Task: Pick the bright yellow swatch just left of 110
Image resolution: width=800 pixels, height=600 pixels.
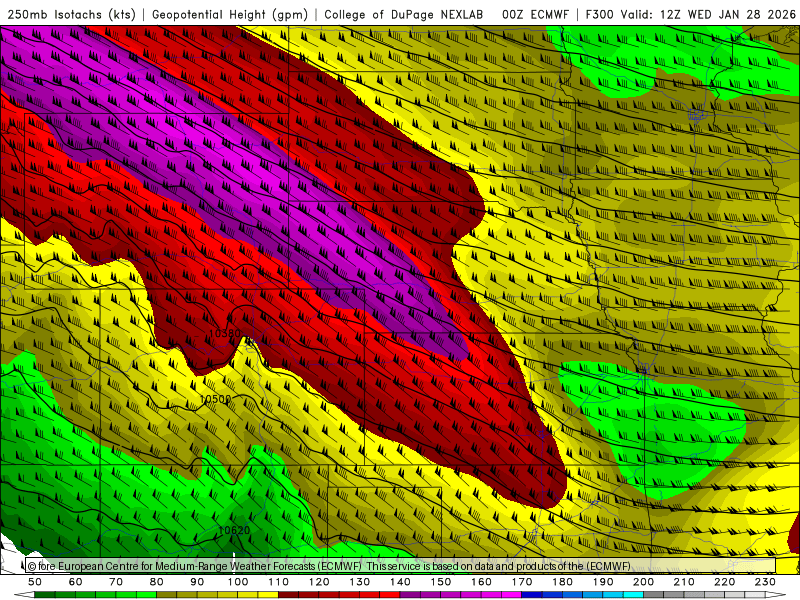Action: tap(268, 595)
